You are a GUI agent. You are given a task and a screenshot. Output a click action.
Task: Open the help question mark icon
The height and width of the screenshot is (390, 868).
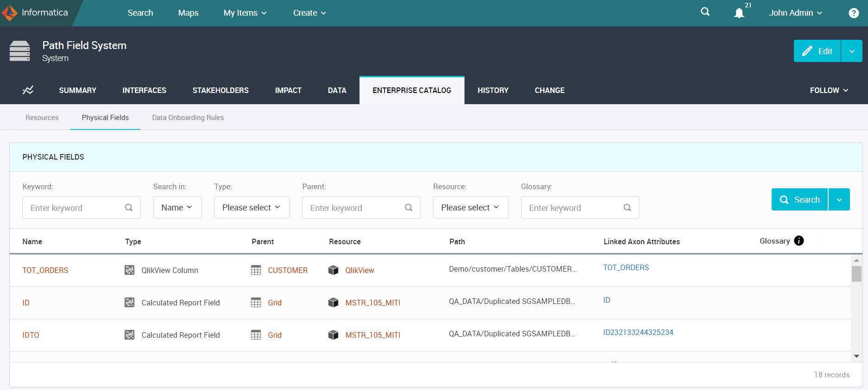point(854,13)
